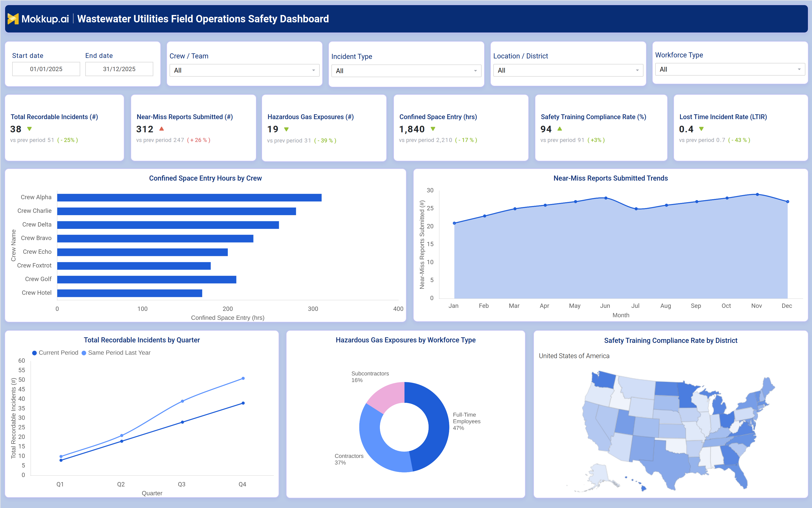
Task: Select the Crew Hotel bar
Action: coord(130,293)
